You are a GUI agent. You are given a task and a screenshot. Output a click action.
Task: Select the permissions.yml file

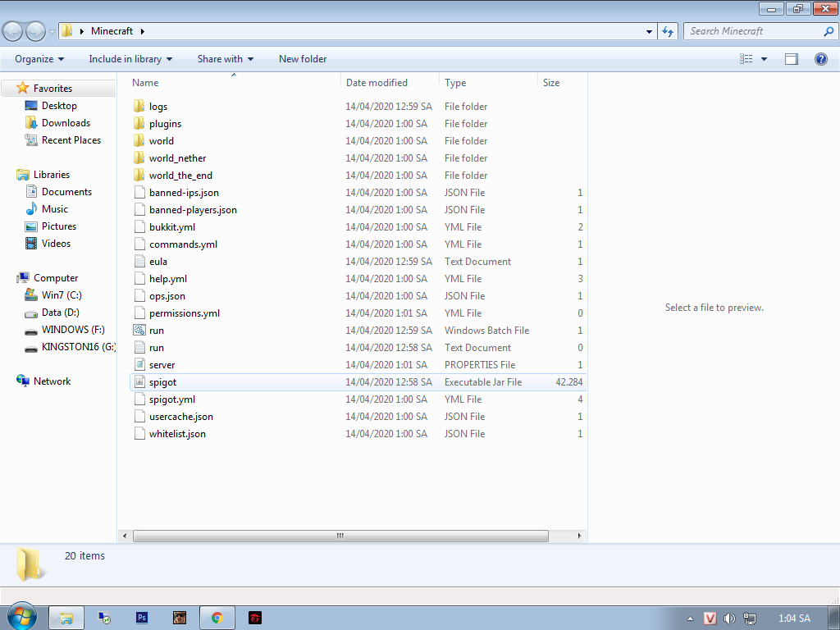(x=358, y=313)
